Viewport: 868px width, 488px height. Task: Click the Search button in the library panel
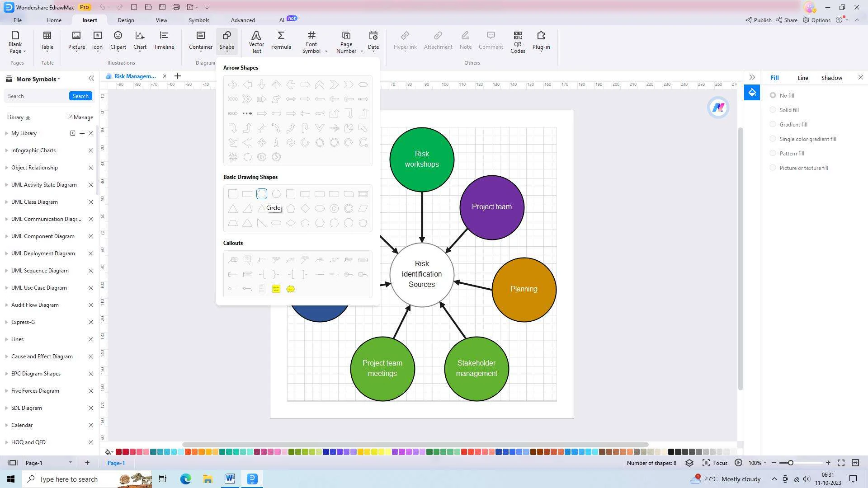click(80, 96)
